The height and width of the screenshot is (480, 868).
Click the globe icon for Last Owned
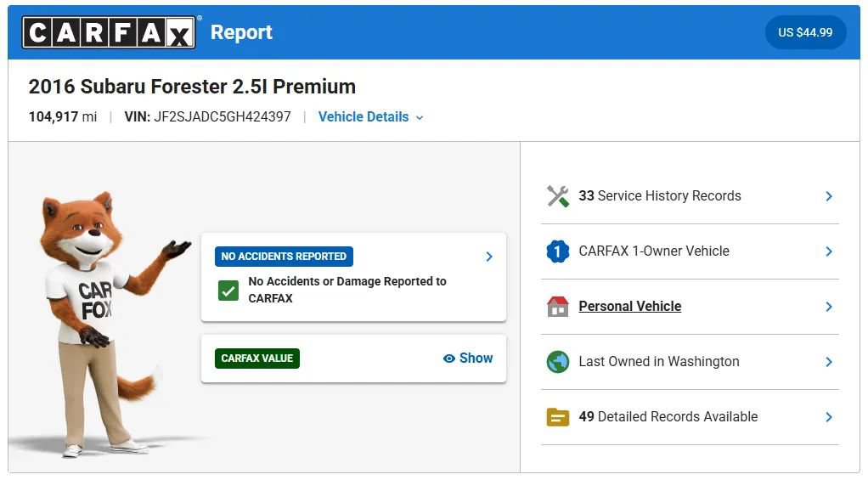[x=557, y=362]
